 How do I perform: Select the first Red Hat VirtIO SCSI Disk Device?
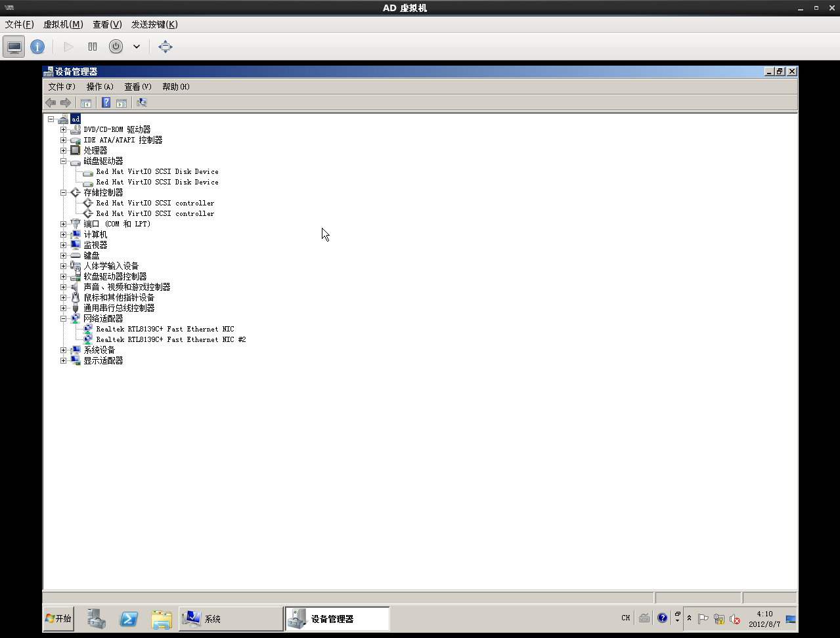click(x=157, y=171)
